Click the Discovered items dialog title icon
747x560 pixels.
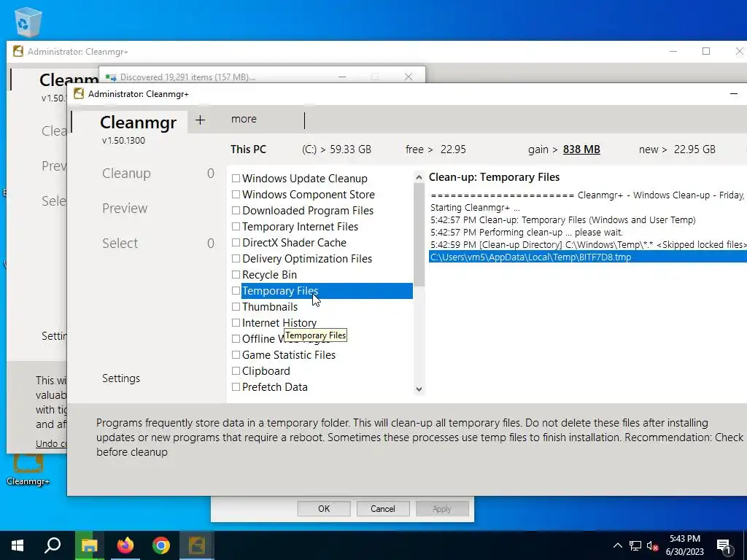(111, 77)
